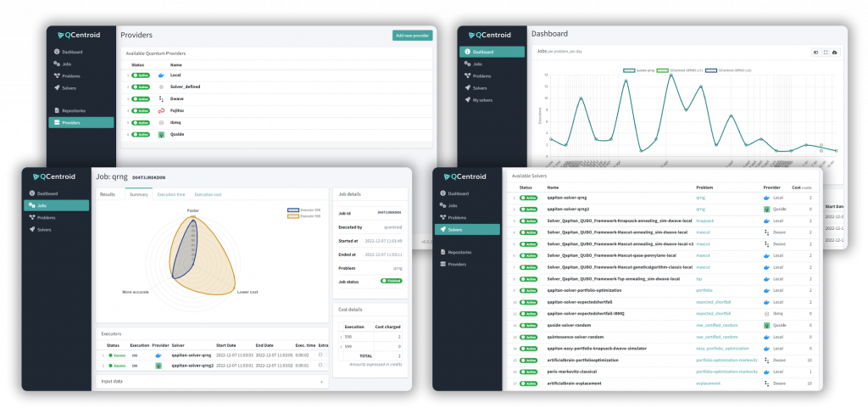868x414 pixels.
Task: Open Repositories in the Providers window sidebar
Action: pos(75,110)
